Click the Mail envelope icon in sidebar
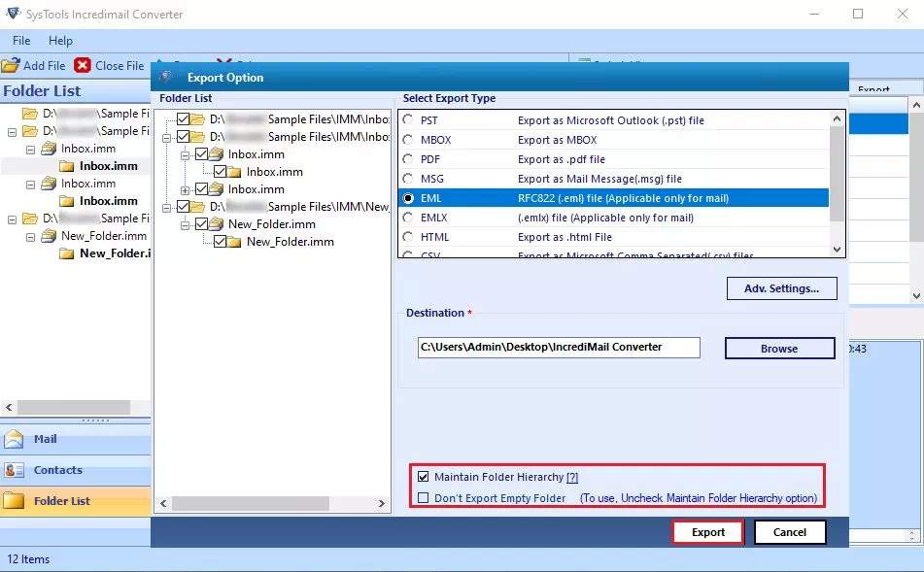Image resolution: width=924 pixels, height=572 pixels. click(14, 439)
